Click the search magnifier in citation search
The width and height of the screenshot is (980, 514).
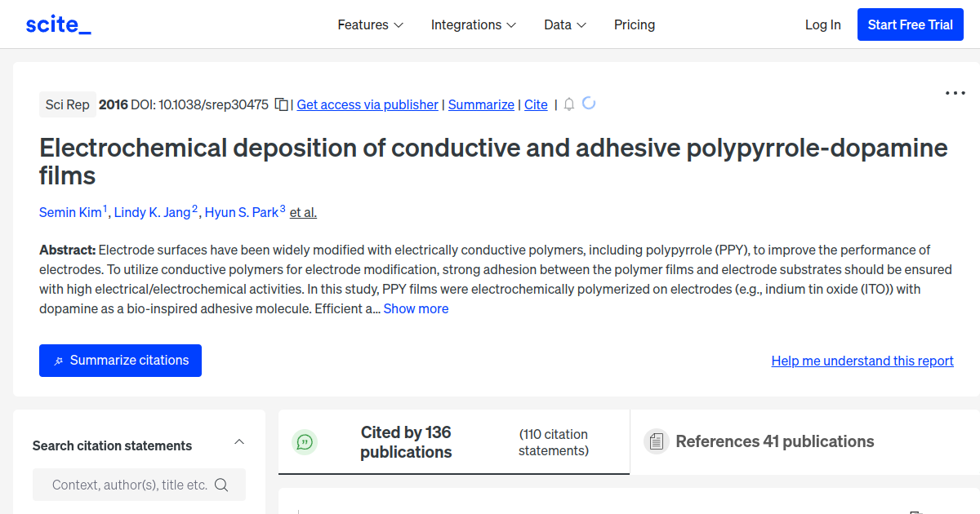[221, 484]
